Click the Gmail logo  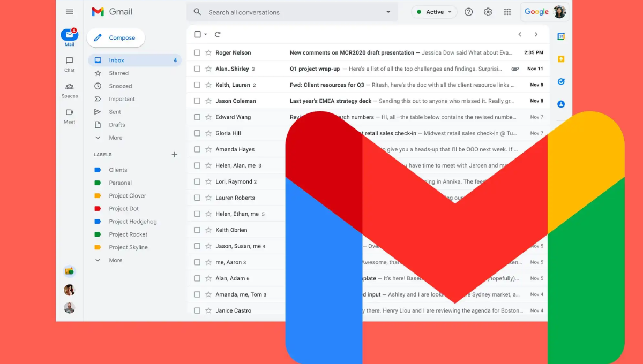(112, 12)
